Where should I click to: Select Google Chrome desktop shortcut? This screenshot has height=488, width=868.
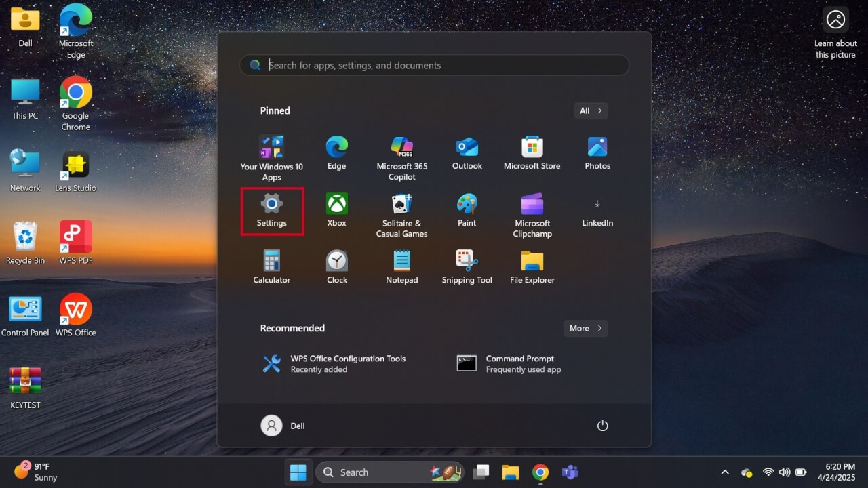(76, 104)
